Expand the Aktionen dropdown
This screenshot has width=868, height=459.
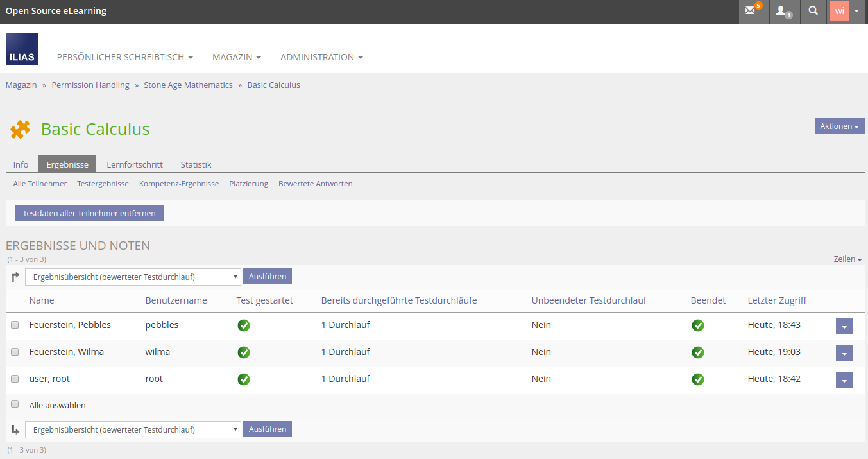click(x=839, y=126)
